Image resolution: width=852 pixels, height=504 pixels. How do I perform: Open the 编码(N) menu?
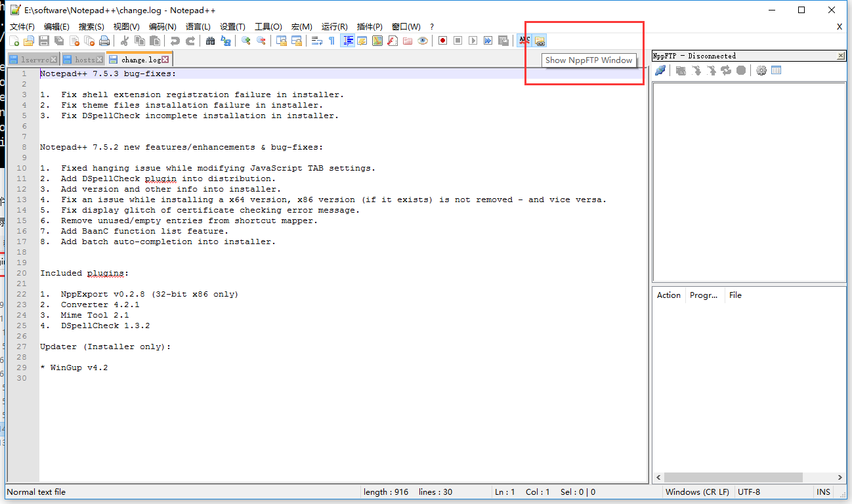pyautogui.click(x=163, y=27)
